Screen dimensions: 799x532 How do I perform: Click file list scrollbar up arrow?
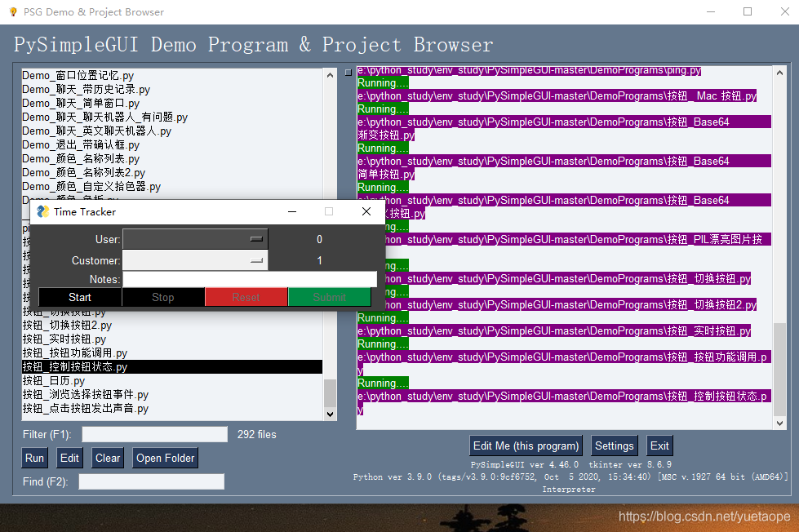(x=331, y=75)
